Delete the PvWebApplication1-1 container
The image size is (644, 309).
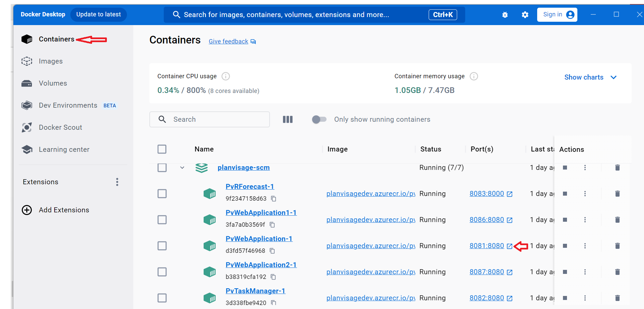(x=618, y=220)
